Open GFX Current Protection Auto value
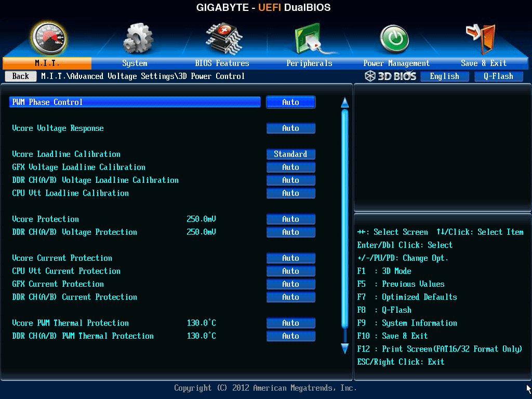Image resolution: width=532 pixels, height=399 pixels. tap(291, 284)
